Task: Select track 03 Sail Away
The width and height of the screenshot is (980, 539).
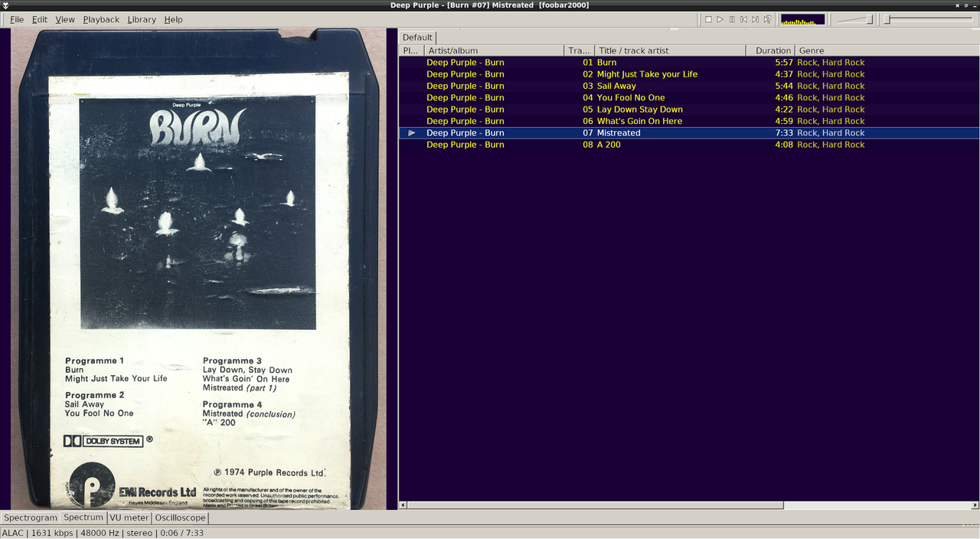Action: coord(689,86)
